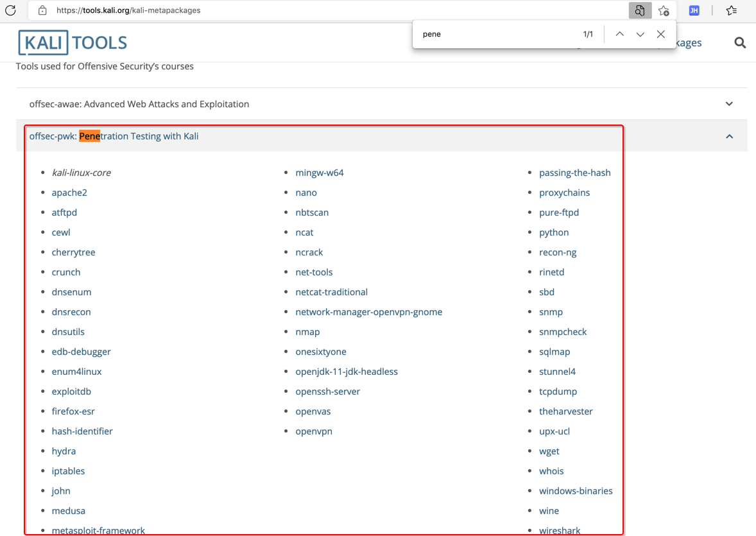Open the cherrytree link
The height and width of the screenshot is (536, 756).
click(74, 252)
